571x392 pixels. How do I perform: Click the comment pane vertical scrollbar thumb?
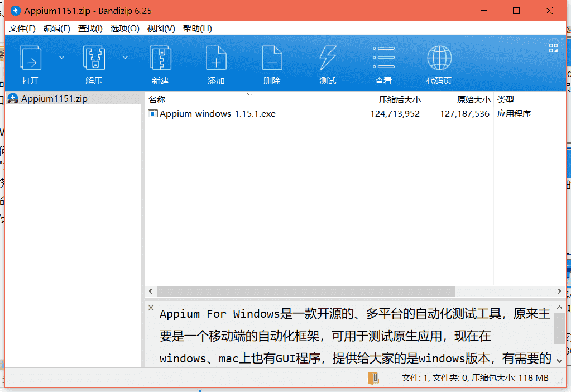click(559, 328)
